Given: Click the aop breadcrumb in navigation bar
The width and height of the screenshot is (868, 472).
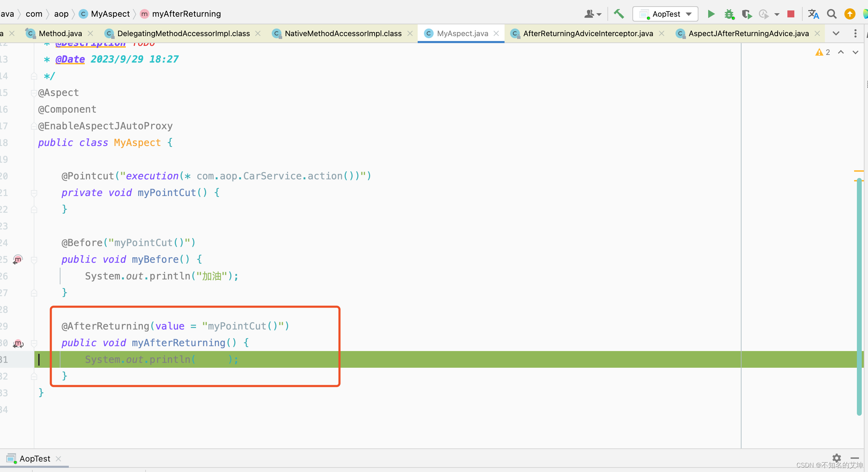Looking at the screenshot, I should tap(61, 14).
